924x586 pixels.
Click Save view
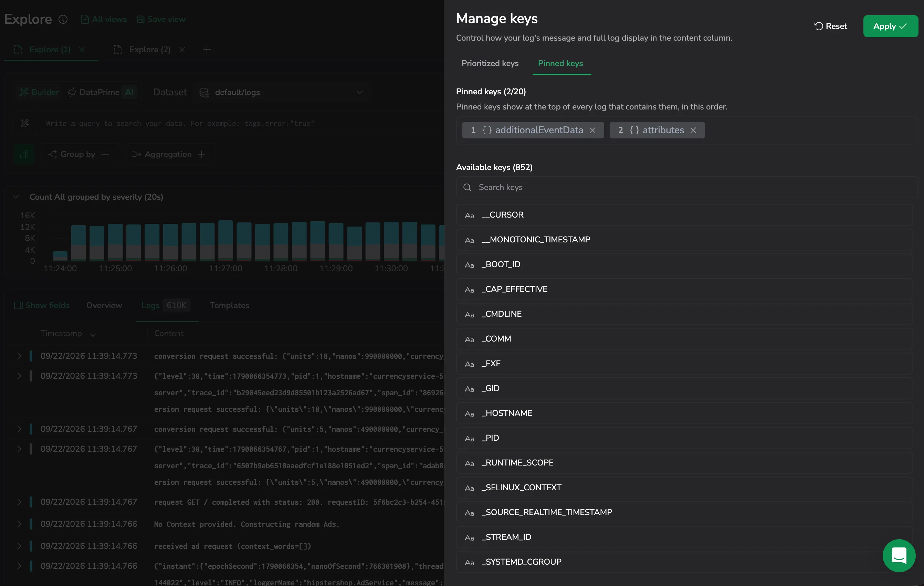[x=161, y=19]
